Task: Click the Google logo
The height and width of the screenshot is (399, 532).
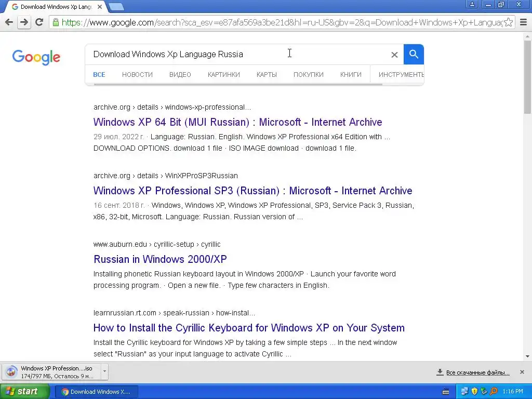Action: (36, 57)
